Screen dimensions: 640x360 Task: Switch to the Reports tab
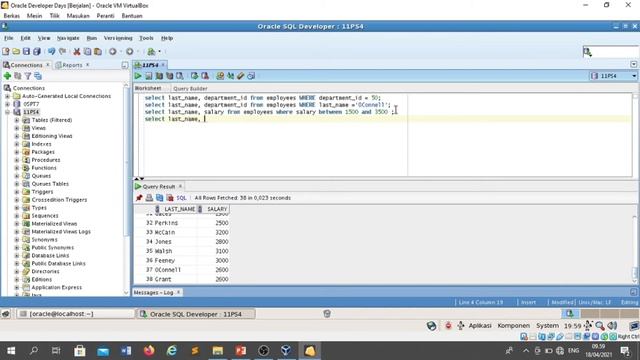click(72, 65)
